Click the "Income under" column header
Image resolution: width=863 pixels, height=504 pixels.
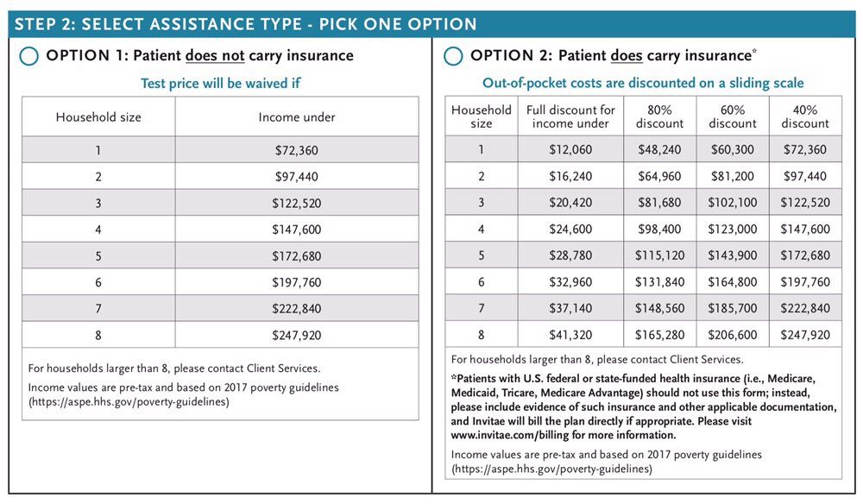[297, 117]
